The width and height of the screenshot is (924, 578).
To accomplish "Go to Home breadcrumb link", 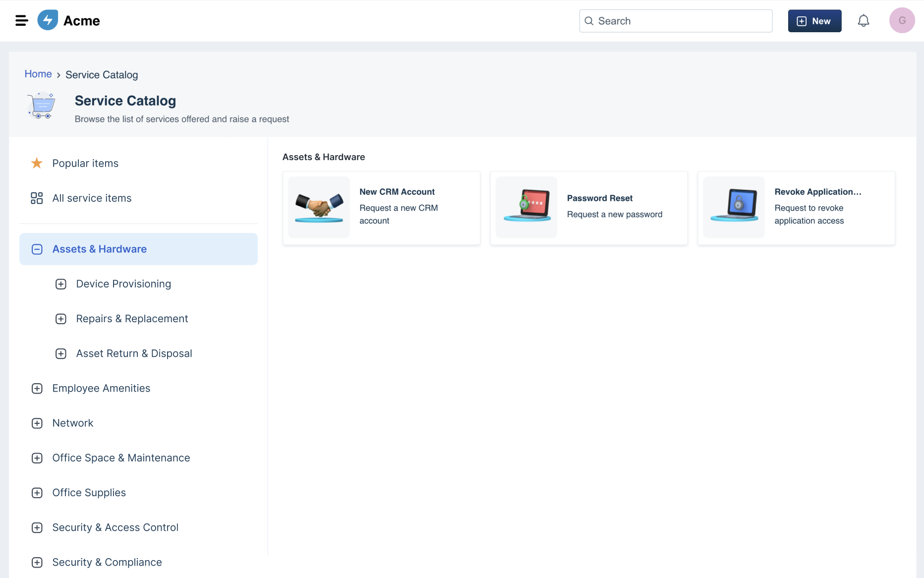I will (x=38, y=74).
